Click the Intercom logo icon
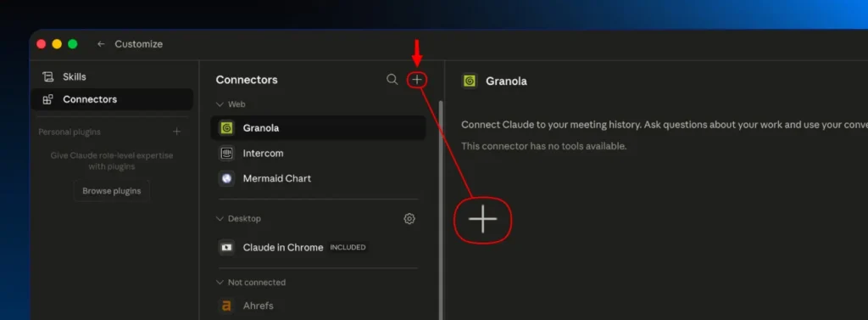This screenshot has width=868, height=320. [x=226, y=153]
